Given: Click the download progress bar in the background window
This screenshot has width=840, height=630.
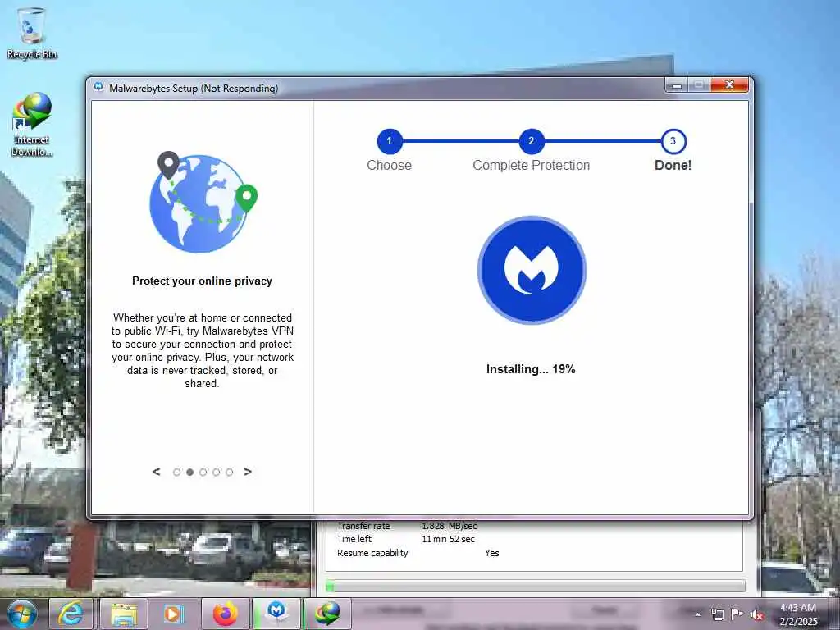Looking at the screenshot, I should (x=535, y=586).
